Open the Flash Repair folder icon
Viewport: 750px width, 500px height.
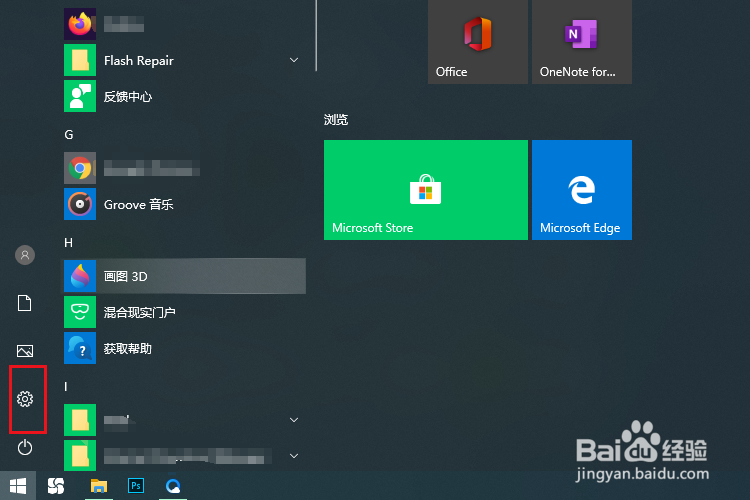[x=80, y=60]
